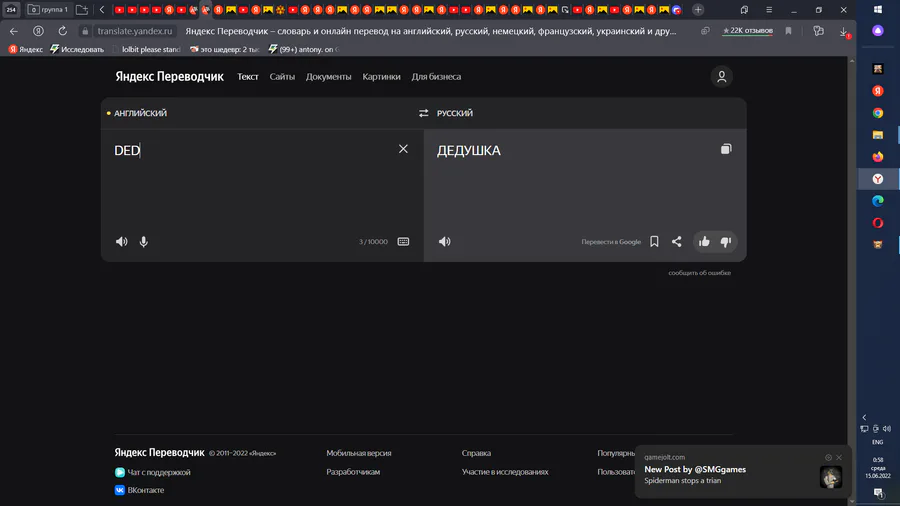Play audio of the Russian translation
Screen dimensions: 900x506
click(445, 242)
